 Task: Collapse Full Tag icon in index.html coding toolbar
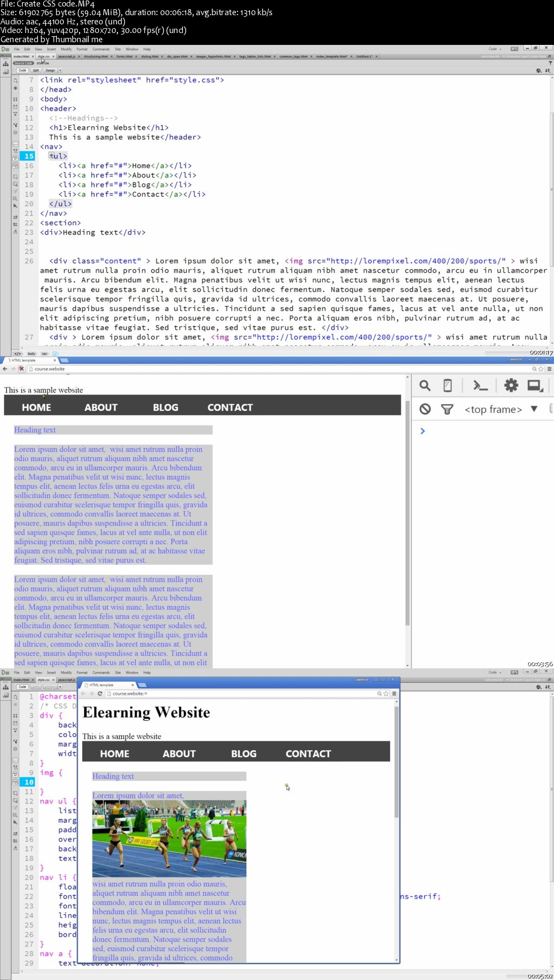point(15,99)
